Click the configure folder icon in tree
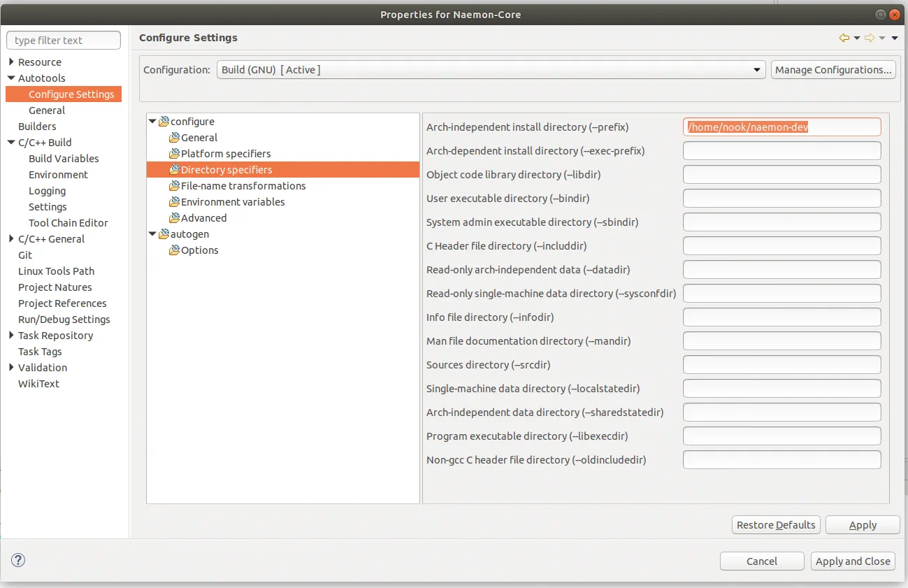908x588 pixels. click(164, 122)
